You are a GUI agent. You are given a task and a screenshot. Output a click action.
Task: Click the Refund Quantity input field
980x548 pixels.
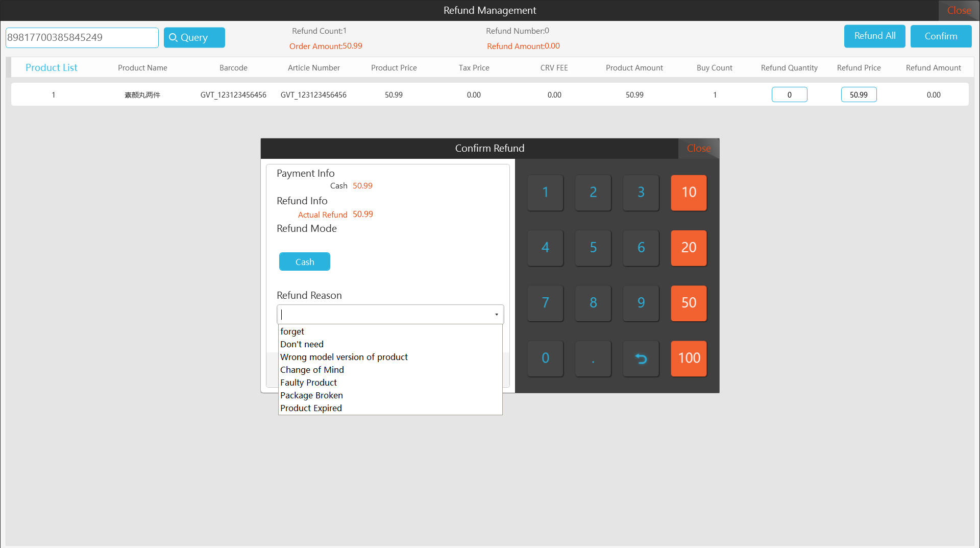(x=789, y=94)
